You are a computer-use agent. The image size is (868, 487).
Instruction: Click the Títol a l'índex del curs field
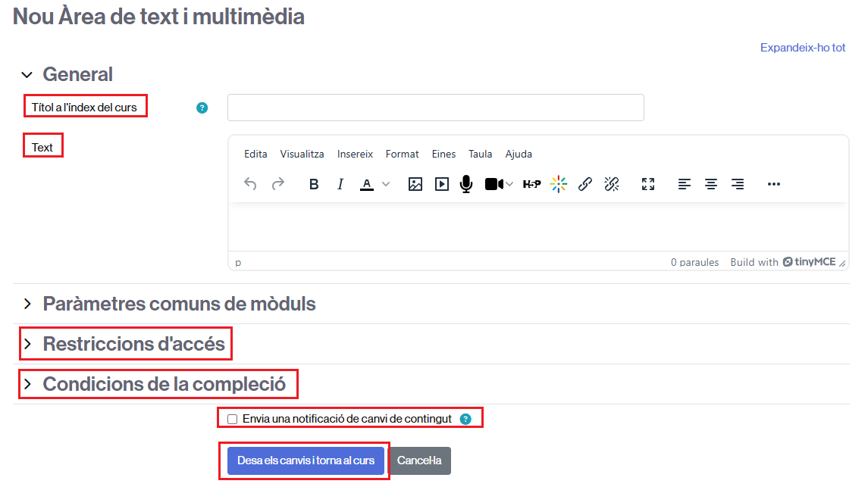tap(436, 108)
